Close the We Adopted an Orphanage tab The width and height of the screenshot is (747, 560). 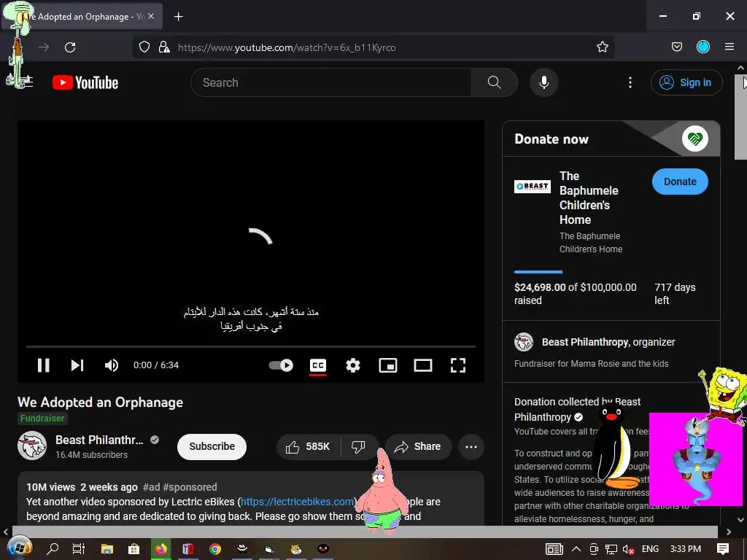coord(150,17)
